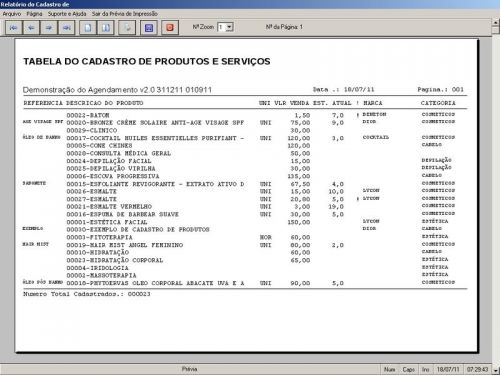Screen dimensions: 500x375
Task: Select the single-page view icon
Action: pos(88,28)
